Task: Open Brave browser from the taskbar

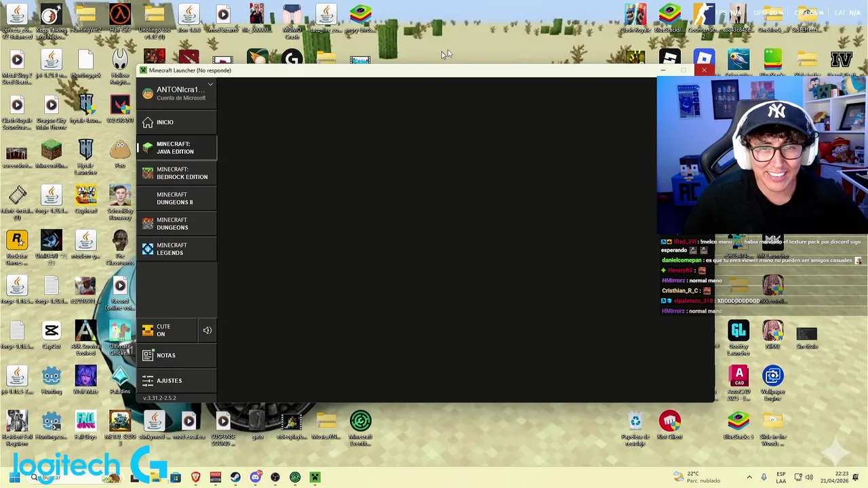Action: click(195, 477)
